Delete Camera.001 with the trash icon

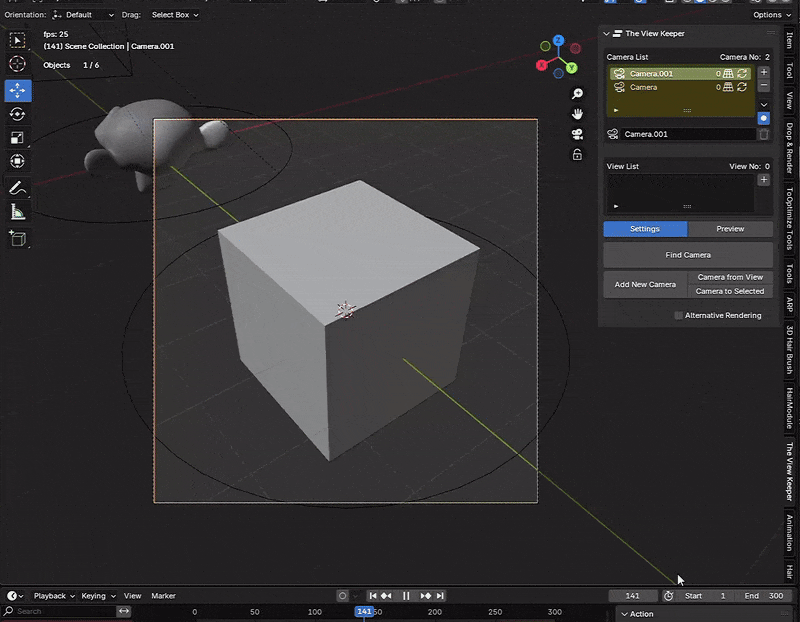[764, 134]
